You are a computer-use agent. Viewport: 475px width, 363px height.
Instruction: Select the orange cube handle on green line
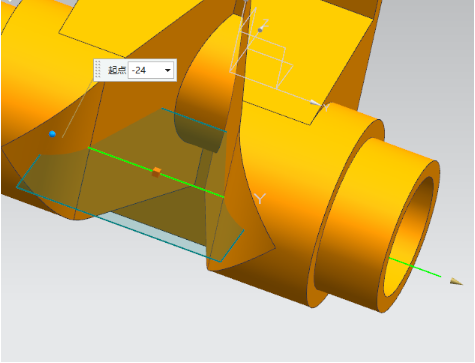[x=156, y=172]
